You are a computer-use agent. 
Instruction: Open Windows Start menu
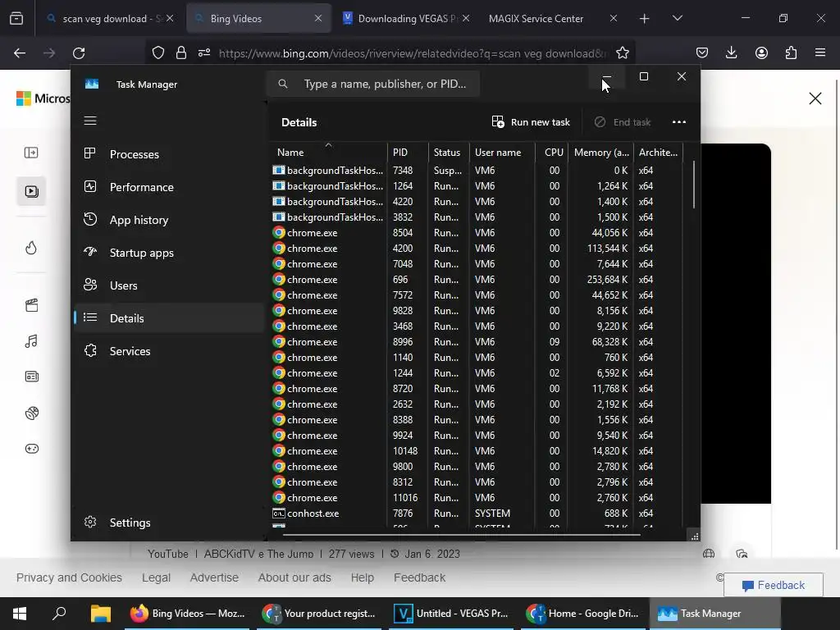20,614
